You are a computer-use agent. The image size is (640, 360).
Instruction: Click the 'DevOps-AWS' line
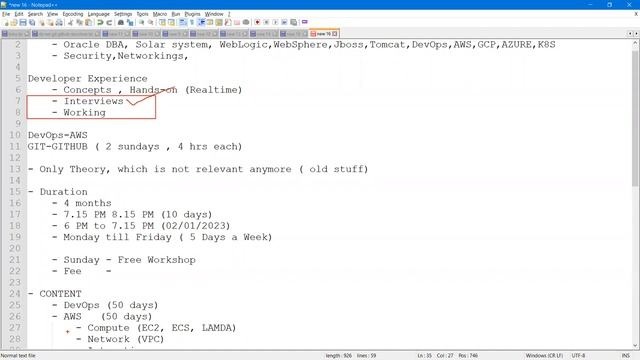click(x=58, y=135)
